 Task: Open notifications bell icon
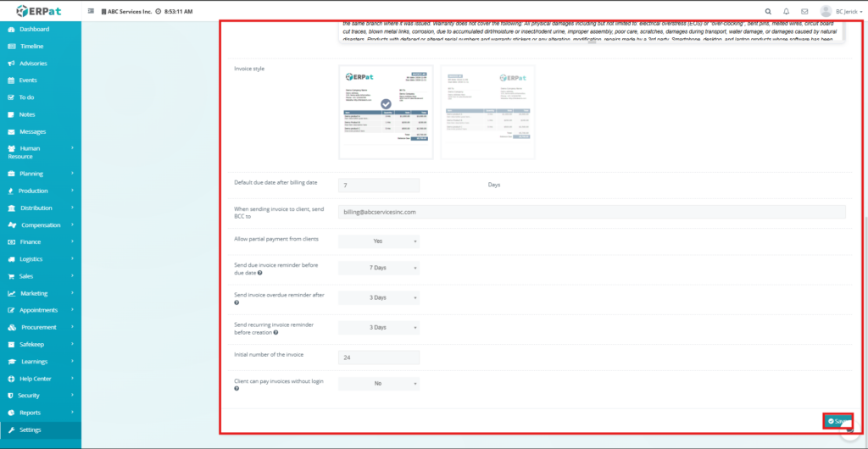click(786, 11)
